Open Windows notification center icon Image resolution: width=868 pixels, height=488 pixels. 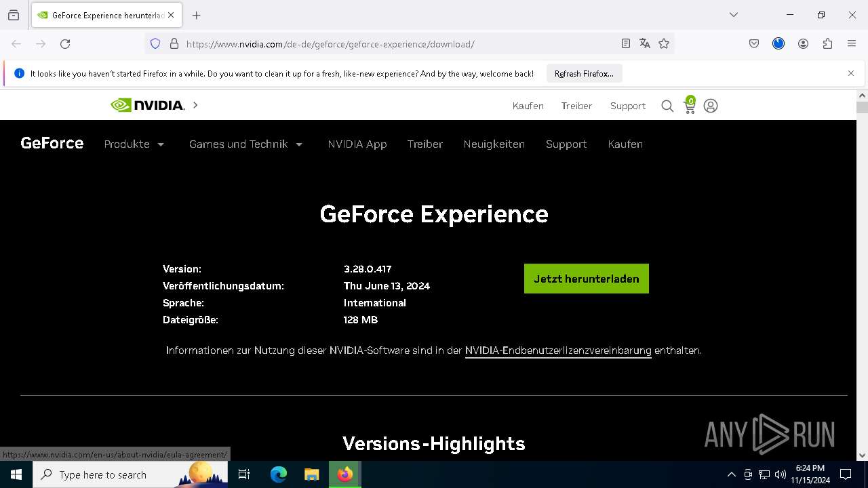click(x=846, y=474)
